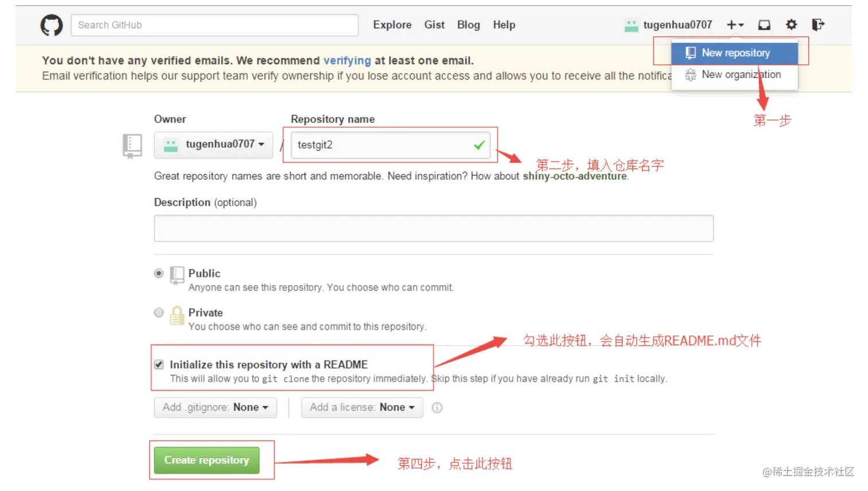Open the Explore menu item
Viewport: 868px width, 491px height.
point(392,25)
